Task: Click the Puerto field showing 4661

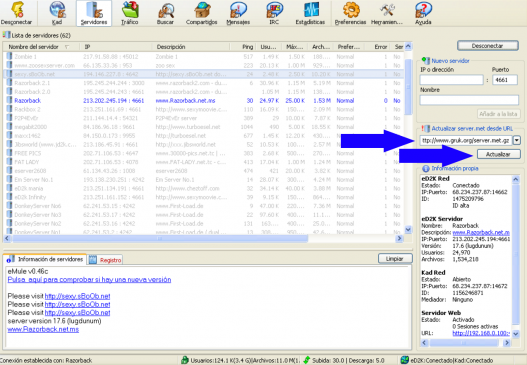Action: (505, 80)
